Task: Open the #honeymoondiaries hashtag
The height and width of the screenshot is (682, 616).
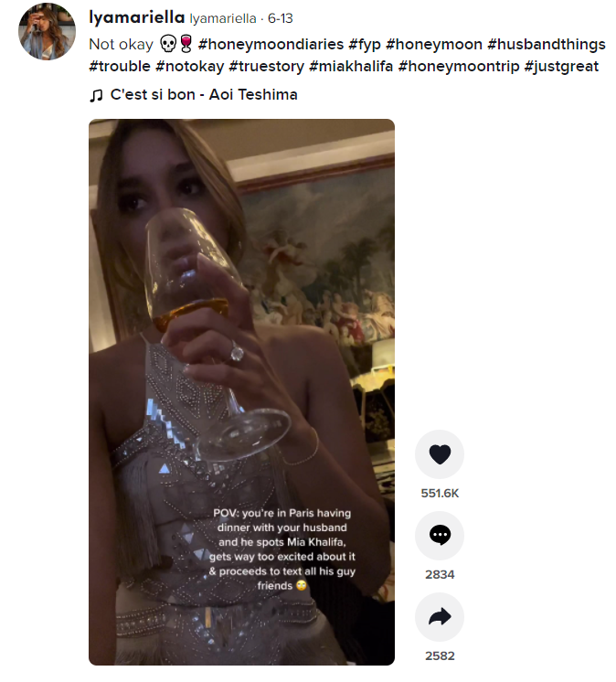Action: coord(271,45)
